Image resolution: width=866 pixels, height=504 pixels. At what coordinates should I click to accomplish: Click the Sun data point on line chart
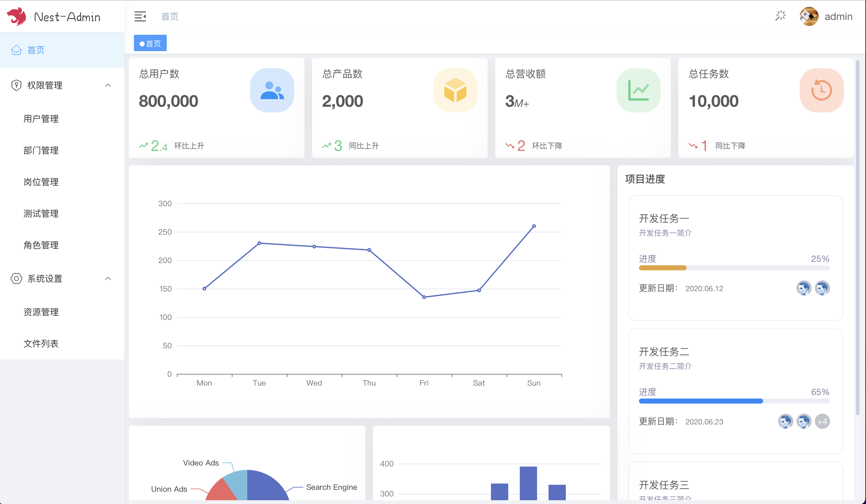tap(534, 226)
